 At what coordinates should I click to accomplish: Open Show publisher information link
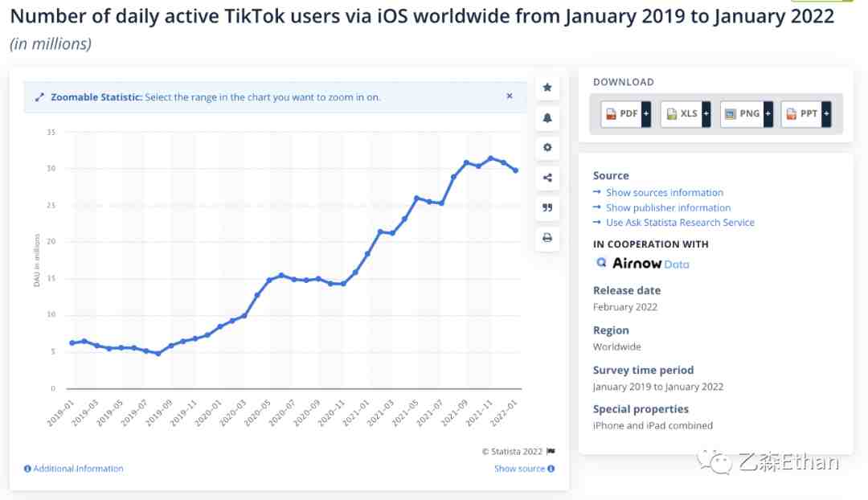tap(668, 207)
